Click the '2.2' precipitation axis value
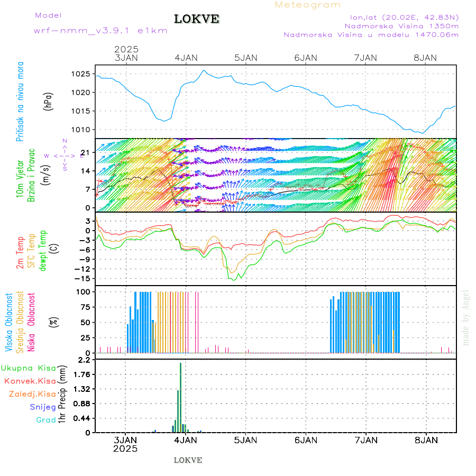This screenshot has height=476, width=476. [84, 360]
